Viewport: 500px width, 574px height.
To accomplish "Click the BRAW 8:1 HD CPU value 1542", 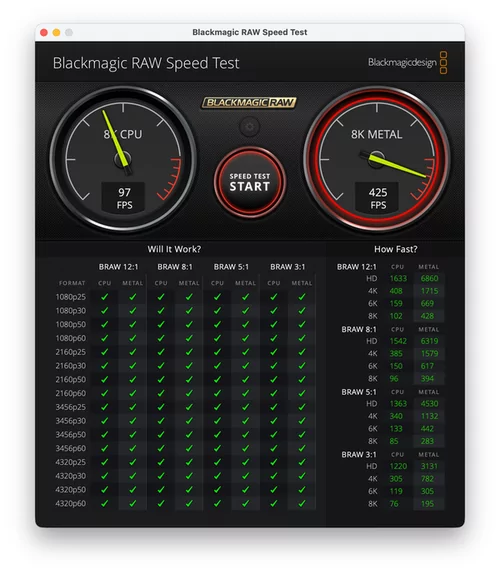I will (x=398, y=341).
